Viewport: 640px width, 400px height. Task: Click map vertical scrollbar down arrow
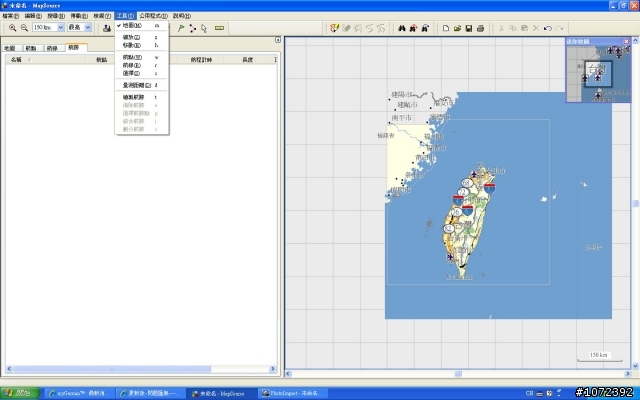pyautogui.click(x=636, y=366)
